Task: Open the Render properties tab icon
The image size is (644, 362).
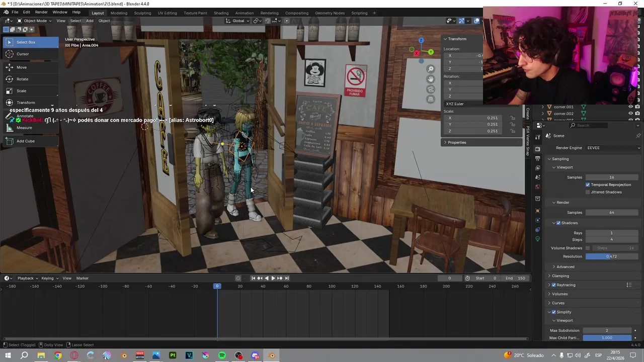Action: pyautogui.click(x=537, y=149)
